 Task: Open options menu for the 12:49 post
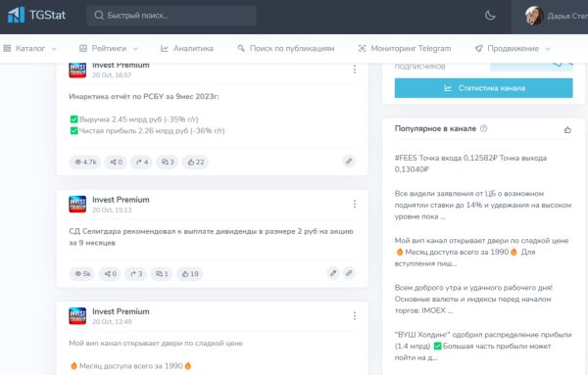click(355, 316)
